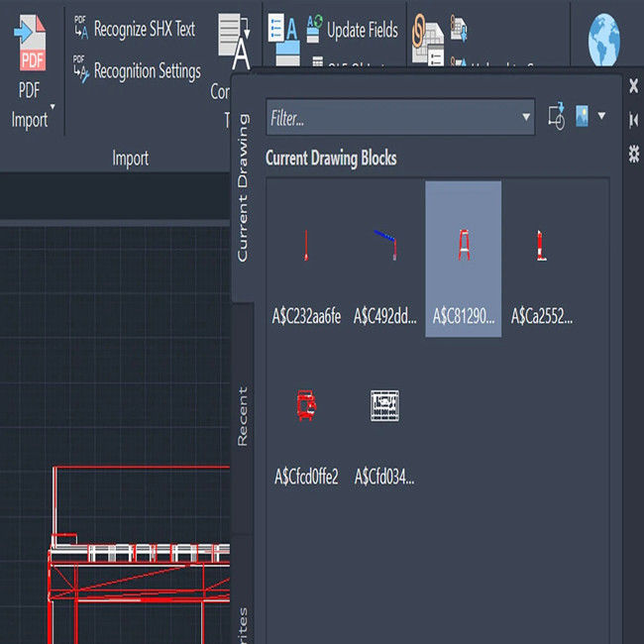Click the Update Fields icon
This screenshot has width=644, height=644.
[x=315, y=29]
